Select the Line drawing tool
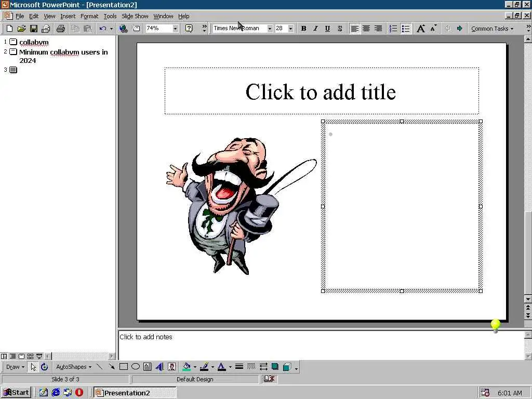Viewport: 532px width, 399px height. click(99, 367)
